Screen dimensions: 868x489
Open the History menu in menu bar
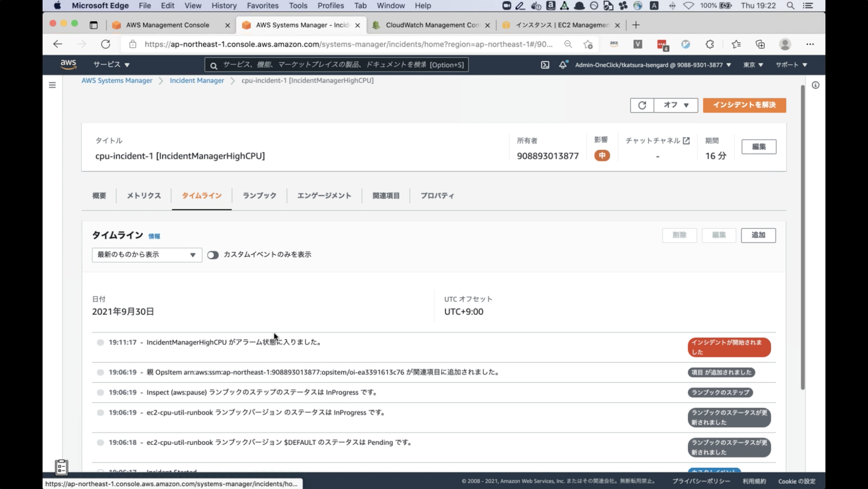[224, 6]
